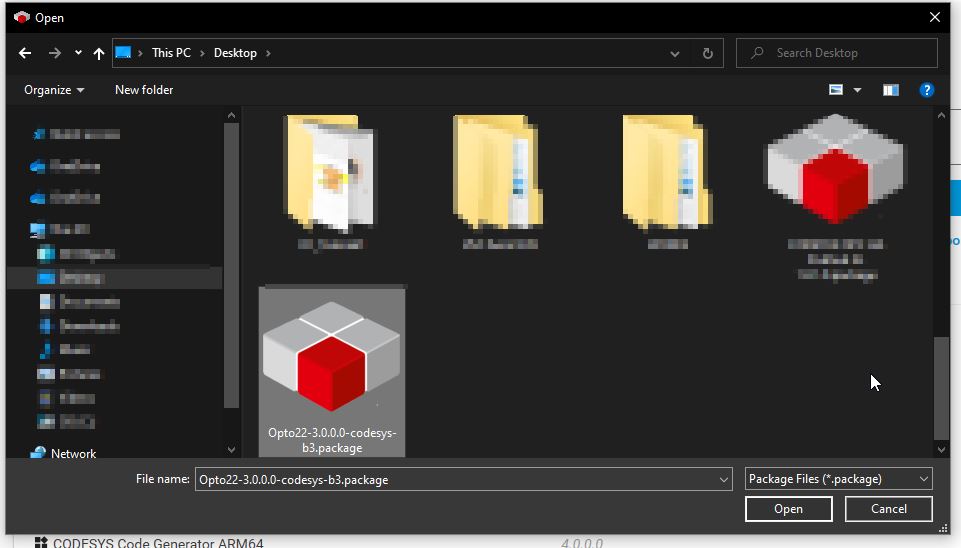This screenshot has width=961, height=548.
Task: Click the Open button
Action: 788,509
